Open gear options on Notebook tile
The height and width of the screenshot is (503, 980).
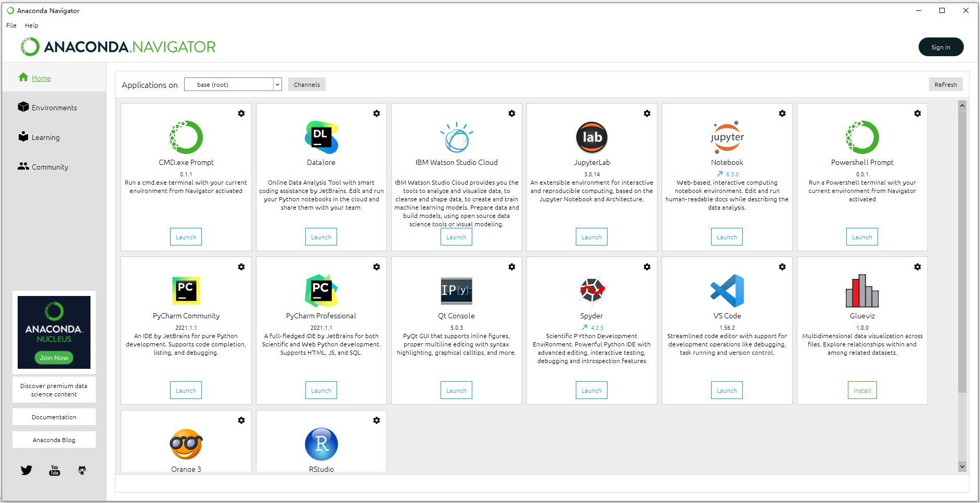pos(782,113)
